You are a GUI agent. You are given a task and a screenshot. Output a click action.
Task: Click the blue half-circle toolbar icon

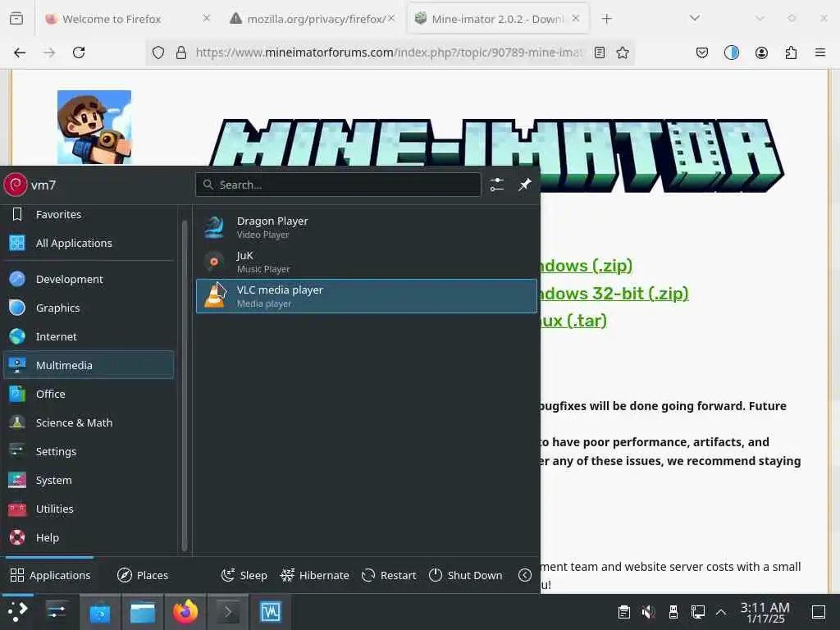pos(731,52)
